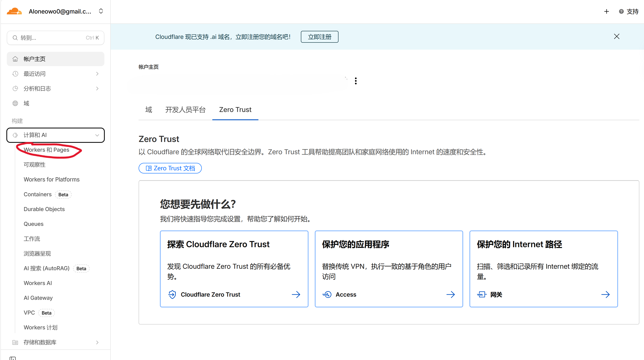Click the 网关 gateway icon
This screenshot has height=360, width=644.
tap(482, 295)
